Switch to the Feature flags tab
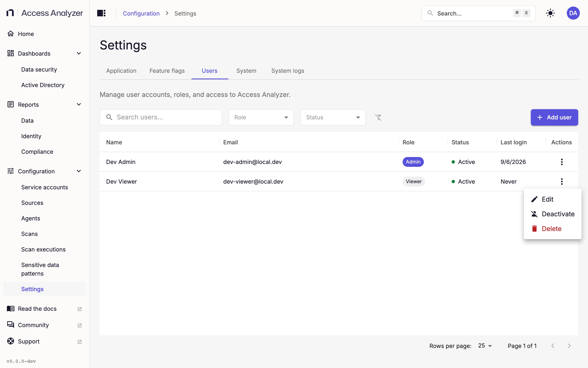588x368 pixels. [167, 71]
